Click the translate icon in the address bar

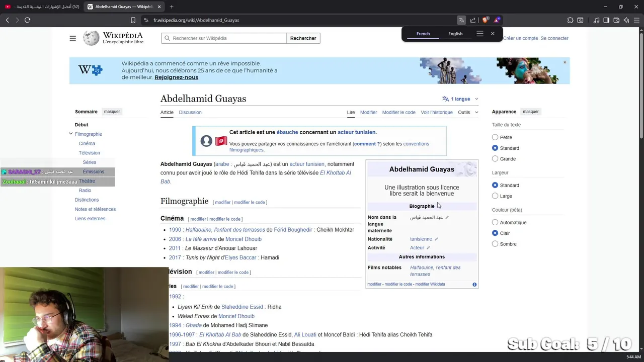[x=461, y=20]
